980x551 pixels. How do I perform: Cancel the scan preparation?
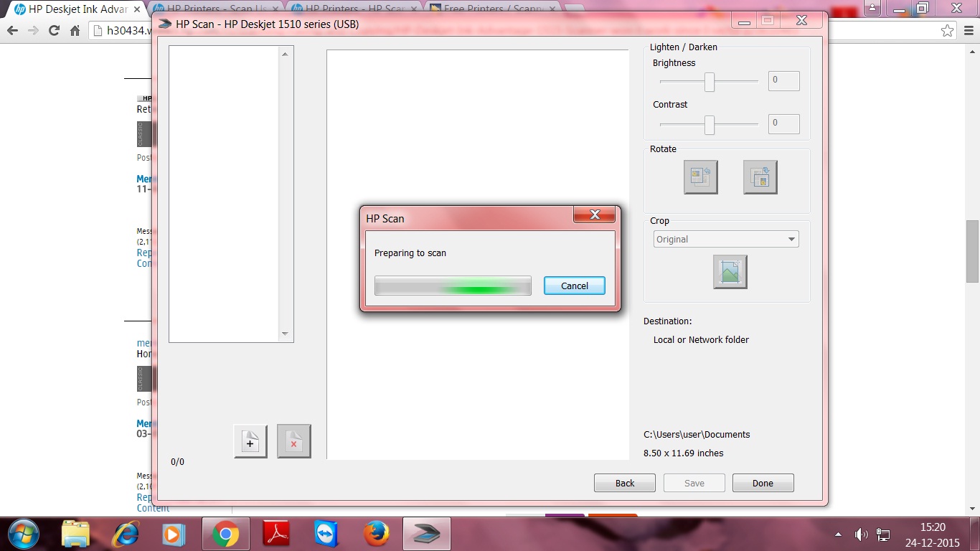pos(575,286)
